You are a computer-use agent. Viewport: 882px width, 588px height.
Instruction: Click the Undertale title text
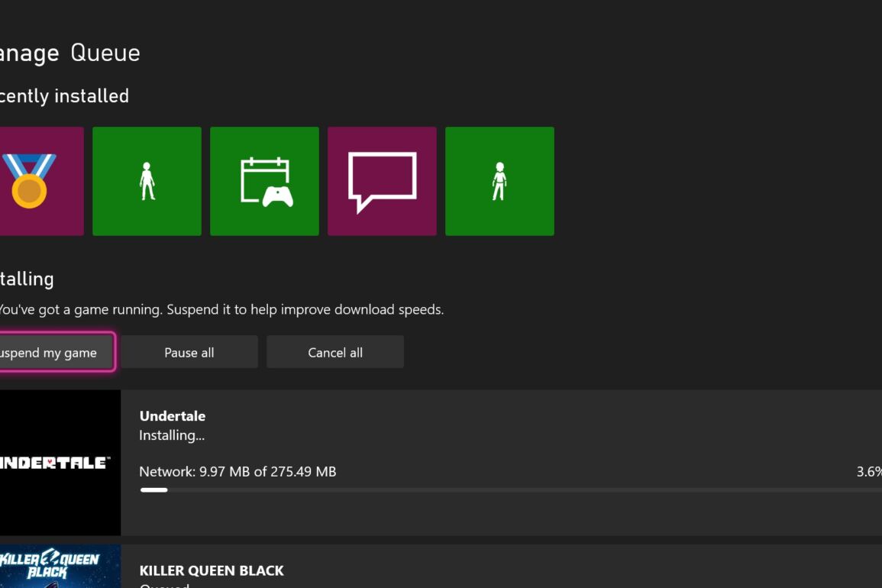(172, 416)
